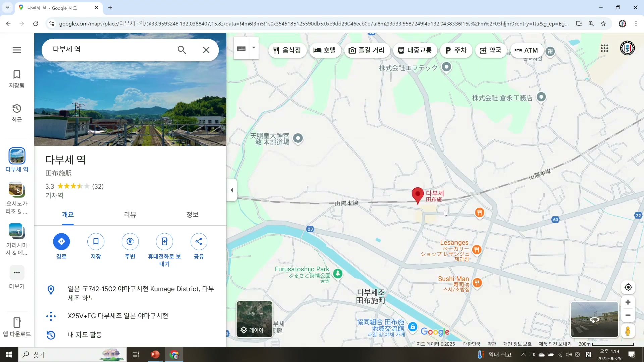Click Send to phone icon
The height and width of the screenshot is (362, 644).
pyautogui.click(x=164, y=242)
